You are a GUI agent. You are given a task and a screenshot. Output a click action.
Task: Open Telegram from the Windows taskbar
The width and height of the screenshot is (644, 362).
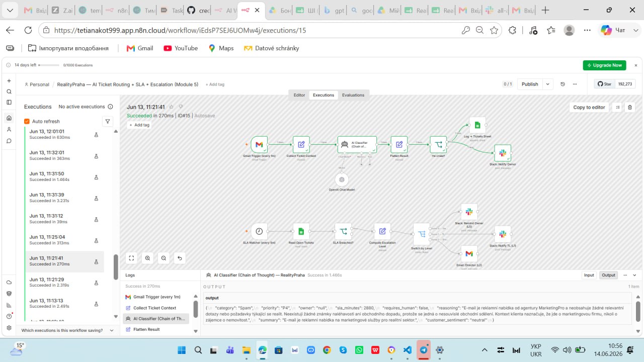[x=424, y=350]
